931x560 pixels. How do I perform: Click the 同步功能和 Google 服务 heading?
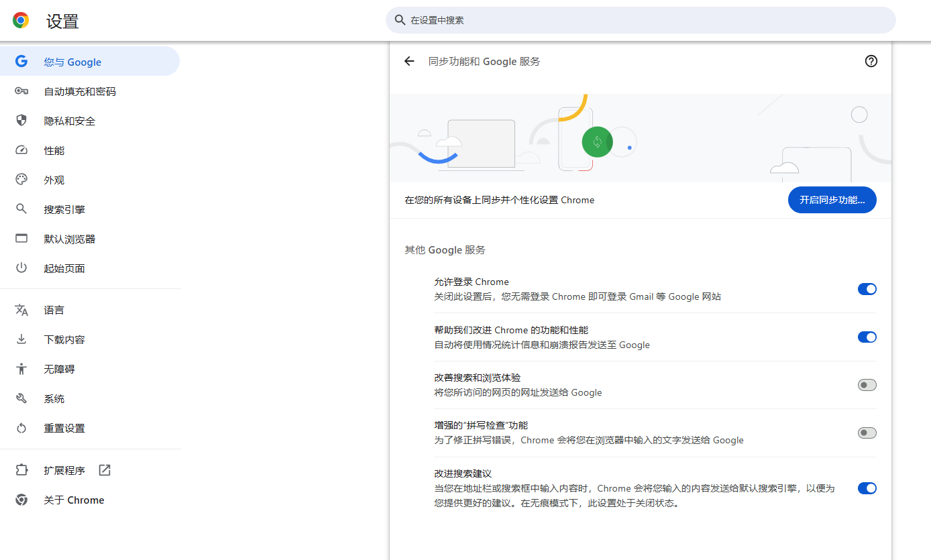pos(484,61)
